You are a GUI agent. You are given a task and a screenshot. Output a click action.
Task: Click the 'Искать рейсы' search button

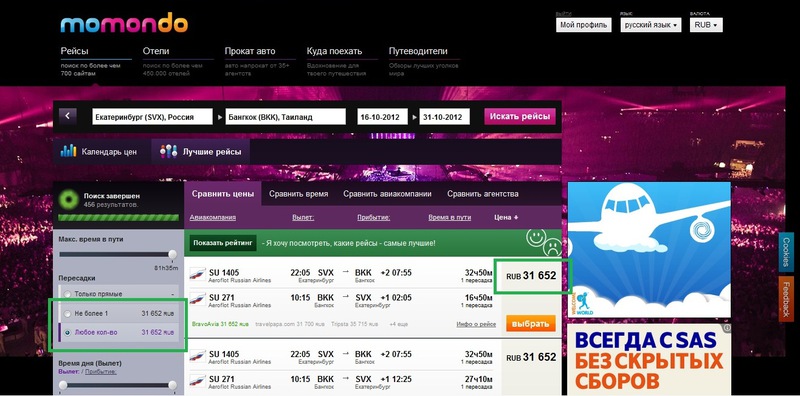point(519,116)
